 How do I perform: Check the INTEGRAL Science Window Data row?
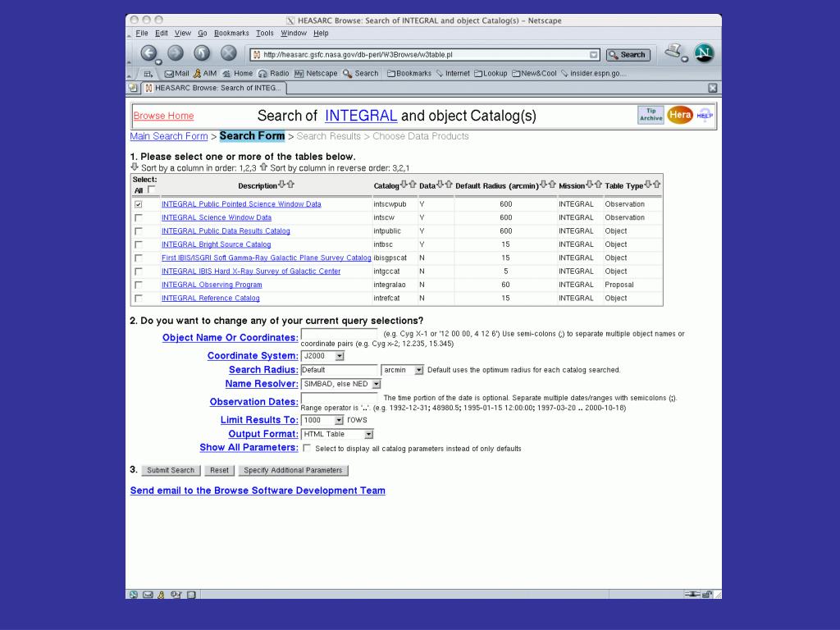[x=139, y=217]
